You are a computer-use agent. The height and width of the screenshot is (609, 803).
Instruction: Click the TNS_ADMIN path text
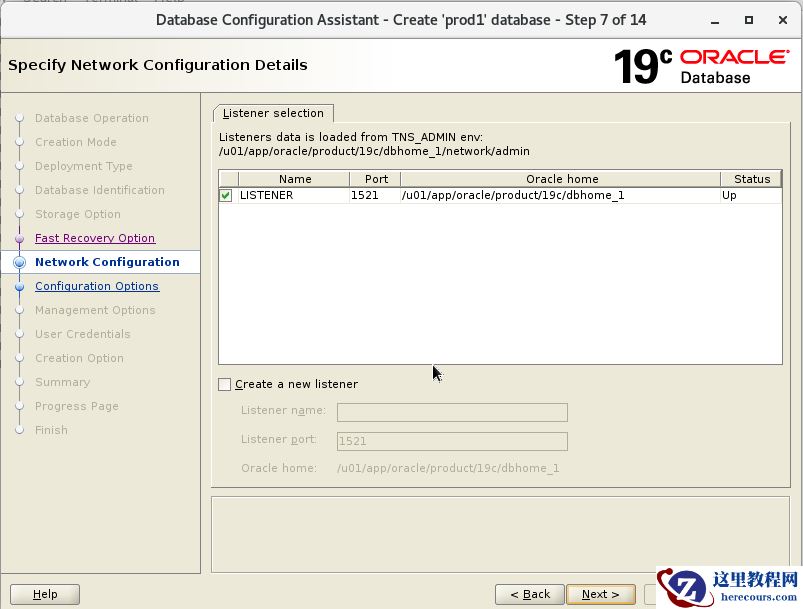tap(374, 151)
